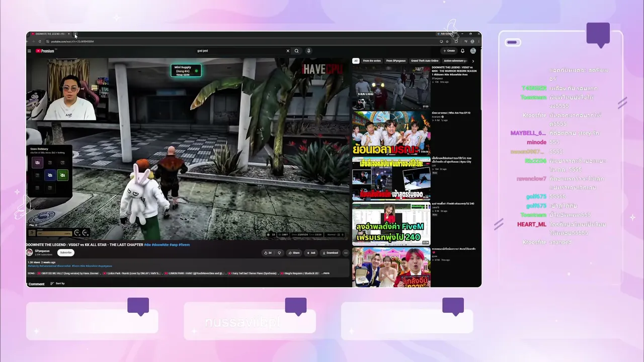Focus the YouTube search box
Screen dimensions: 644x362
(240, 51)
